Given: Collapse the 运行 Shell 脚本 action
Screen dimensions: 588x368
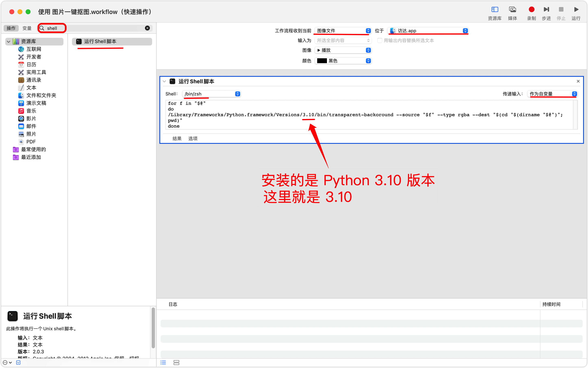Looking at the screenshot, I should pyautogui.click(x=164, y=81).
